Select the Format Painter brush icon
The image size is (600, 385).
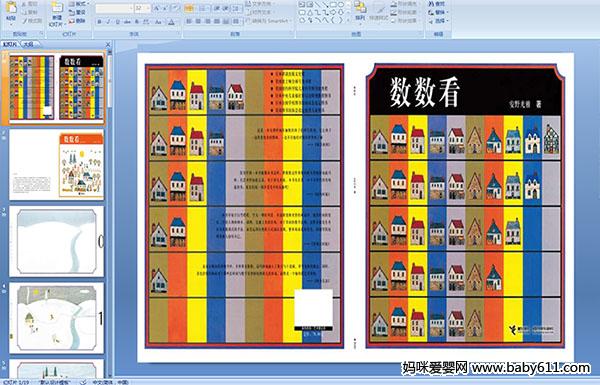[x=26, y=21]
